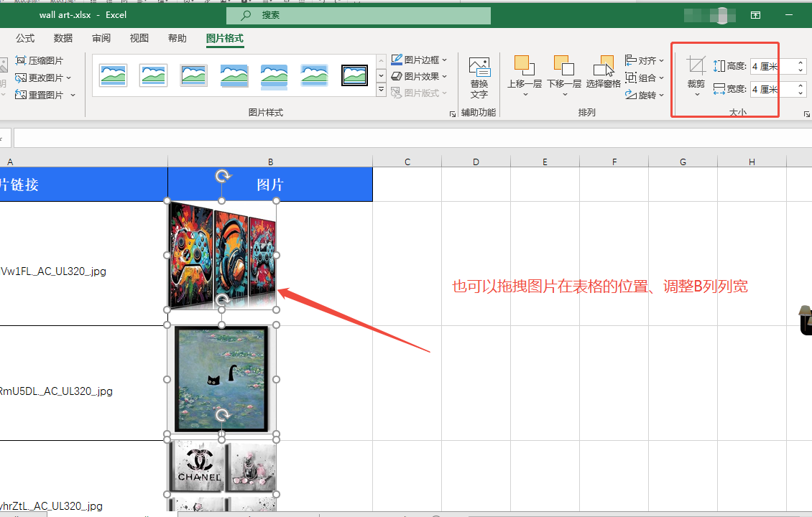Decrease picture width with down stepper
812x517 pixels.
point(801,93)
